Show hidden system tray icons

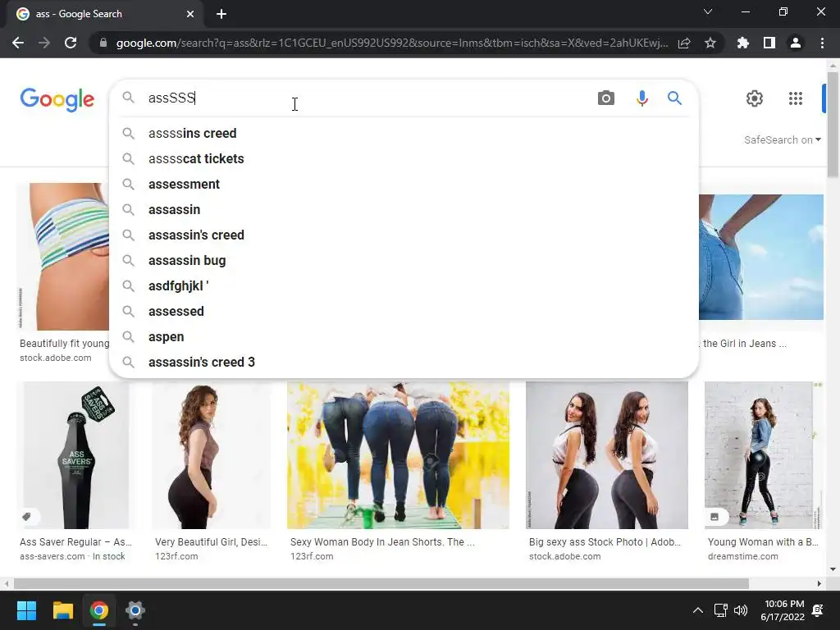pos(697,610)
